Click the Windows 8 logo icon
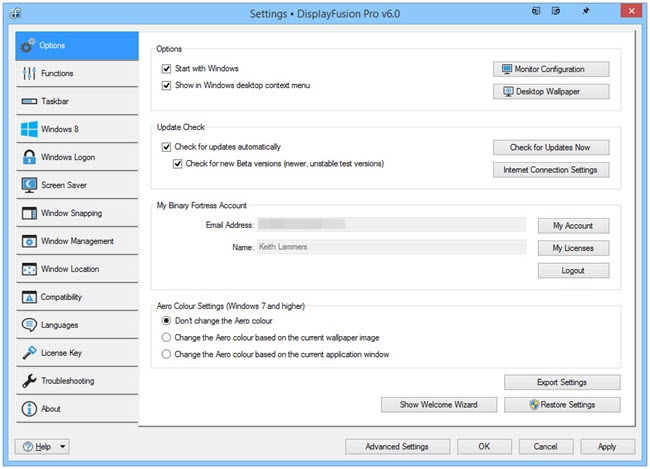 (29, 129)
